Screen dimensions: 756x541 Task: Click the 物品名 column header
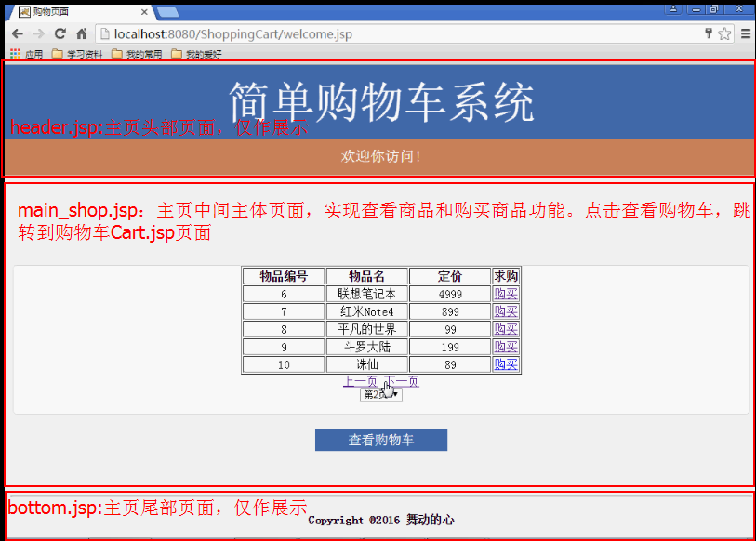(x=367, y=276)
